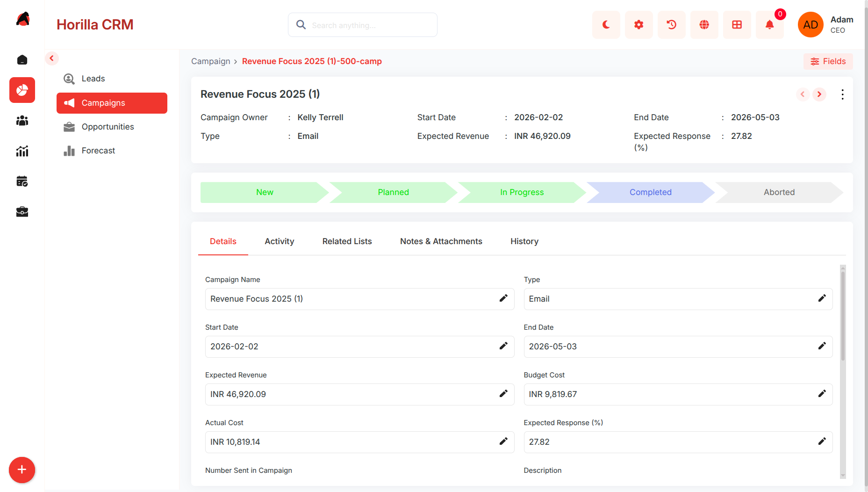The width and height of the screenshot is (868, 492).
Task: Edit the Campaign Name field pencil
Action: (503, 298)
